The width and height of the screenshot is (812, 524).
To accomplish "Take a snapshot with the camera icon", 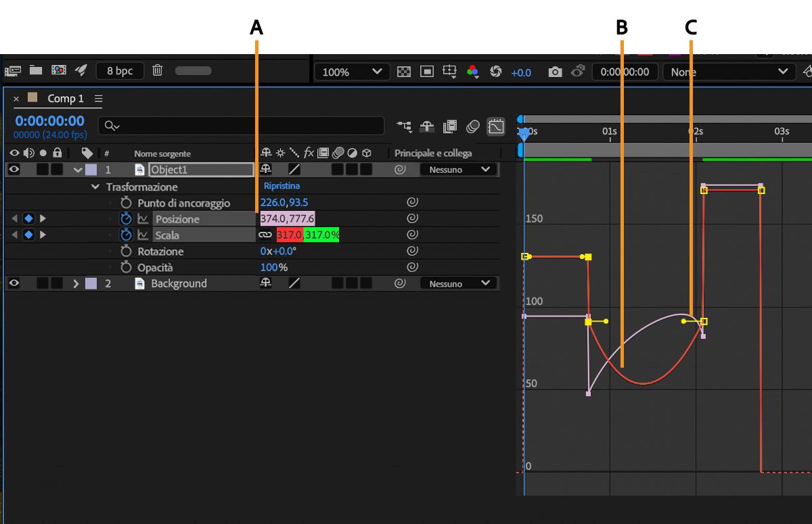I will point(555,72).
